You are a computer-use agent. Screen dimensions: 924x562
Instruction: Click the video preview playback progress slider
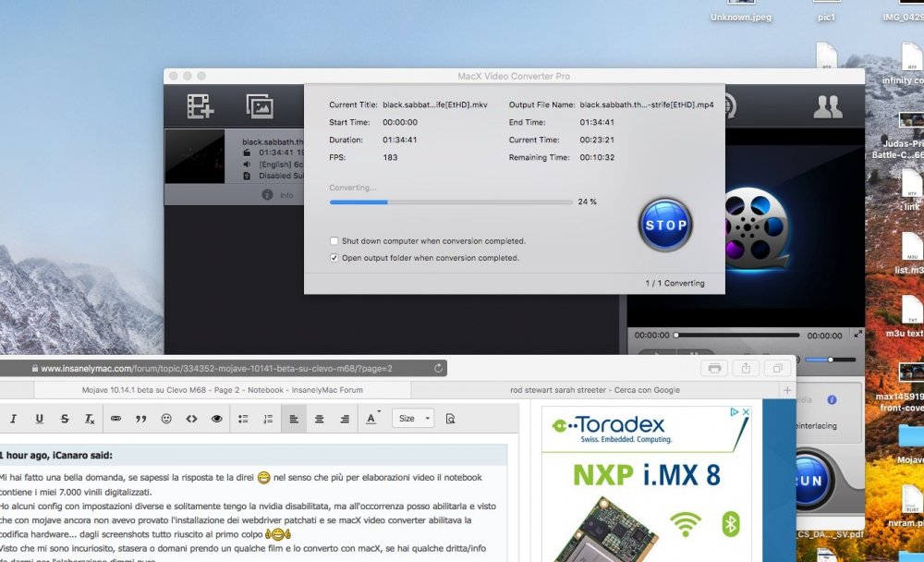(737, 335)
